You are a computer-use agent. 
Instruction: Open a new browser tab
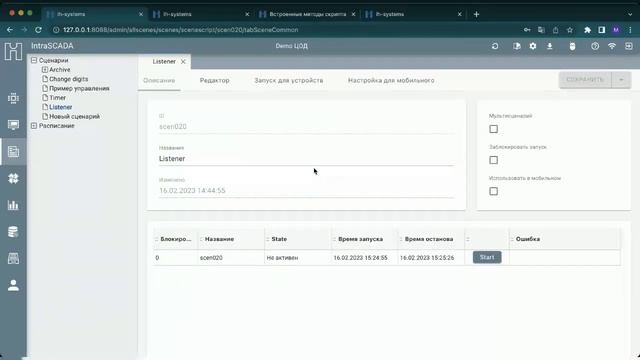(476, 14)
